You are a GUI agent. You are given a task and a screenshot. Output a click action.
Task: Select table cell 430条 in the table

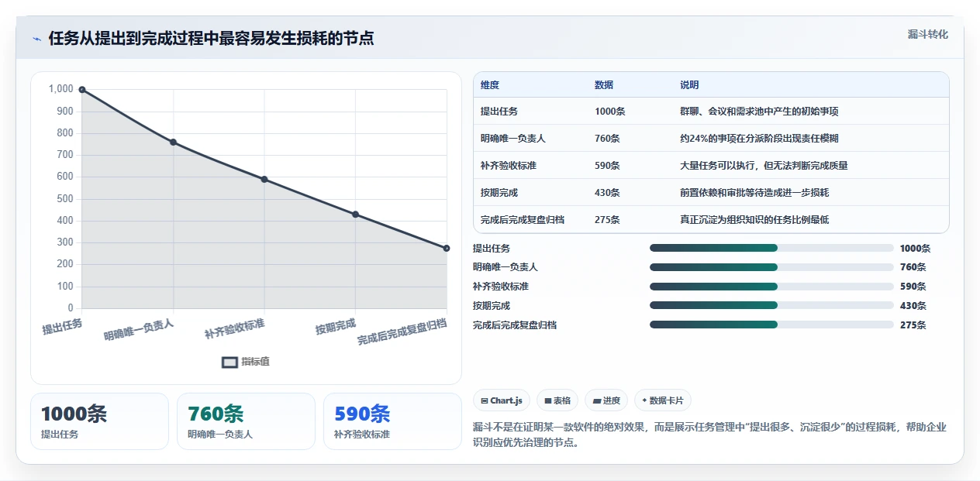click(607, 193)
